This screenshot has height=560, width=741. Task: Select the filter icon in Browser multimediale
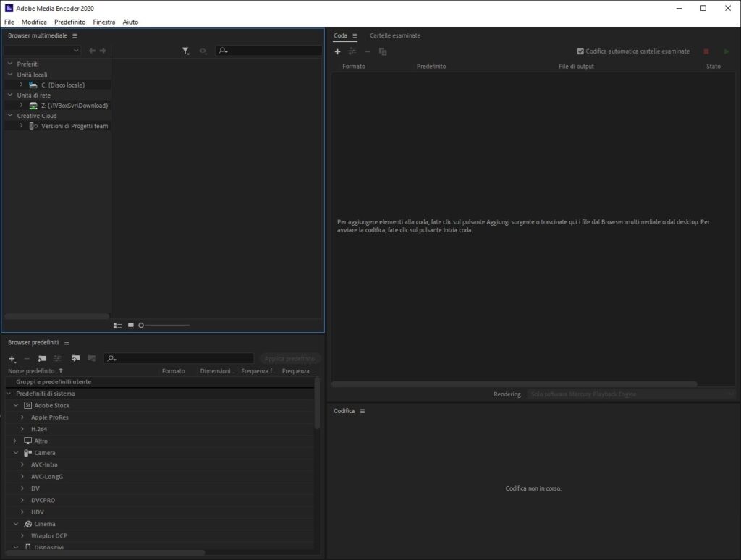coord(185,51)
